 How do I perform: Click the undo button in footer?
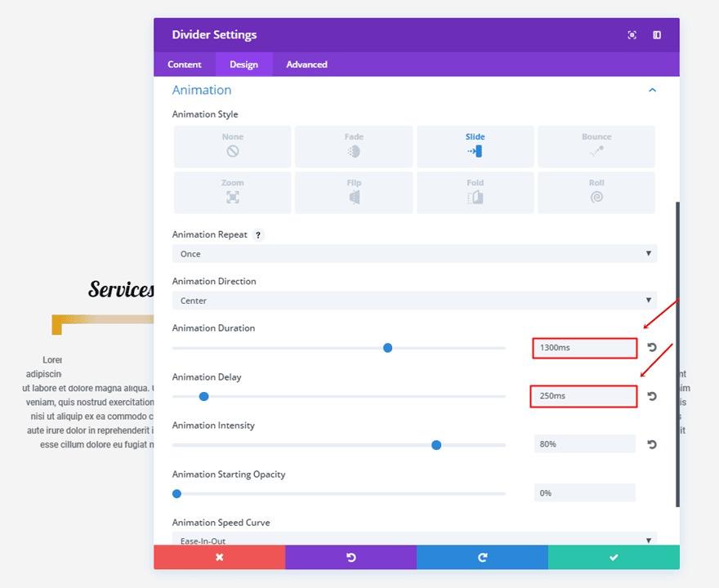(351, 557)
